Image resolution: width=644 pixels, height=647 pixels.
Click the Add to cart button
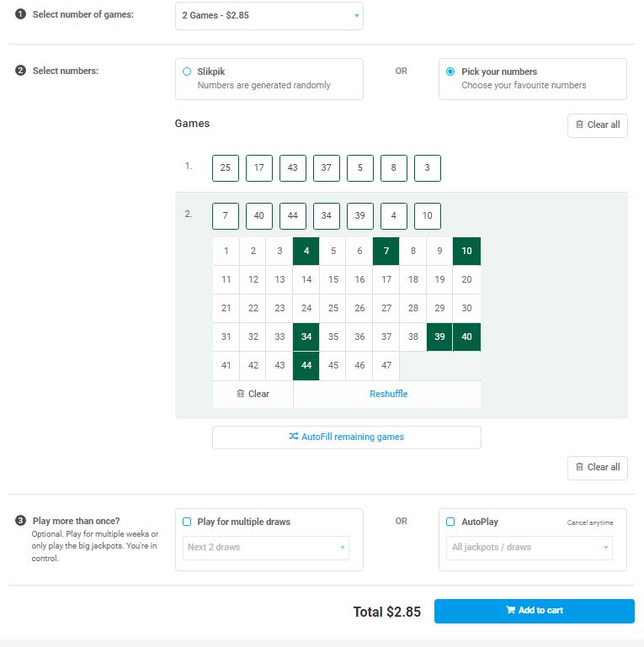coord(535,611)
